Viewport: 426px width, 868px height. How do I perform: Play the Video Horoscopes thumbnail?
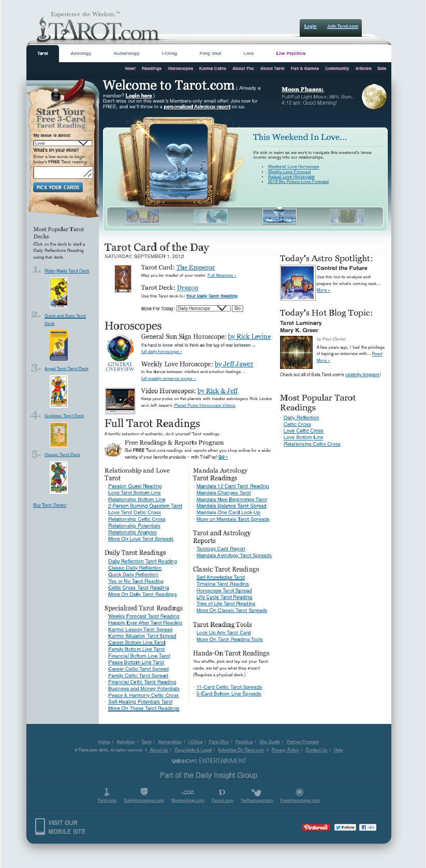(120, 401)
